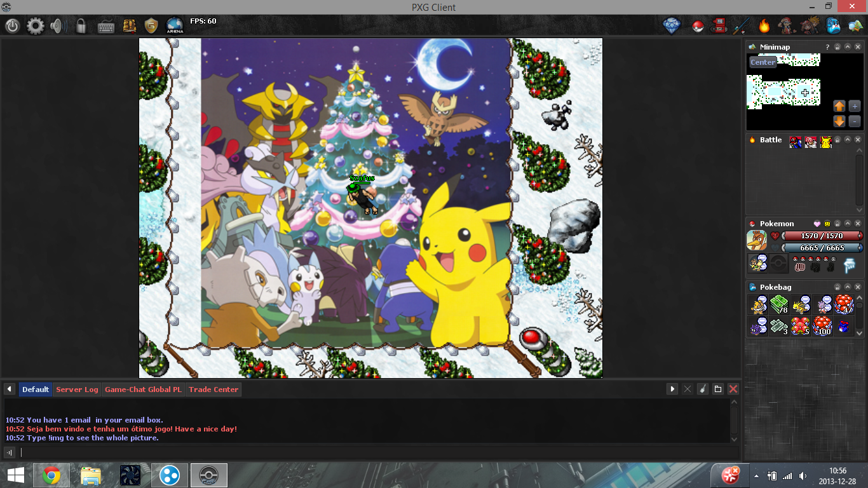The width and height of the screenshot is (868, 488).
Task: Open the Game-Chat Global PL tab
Action: coord(143,390)
